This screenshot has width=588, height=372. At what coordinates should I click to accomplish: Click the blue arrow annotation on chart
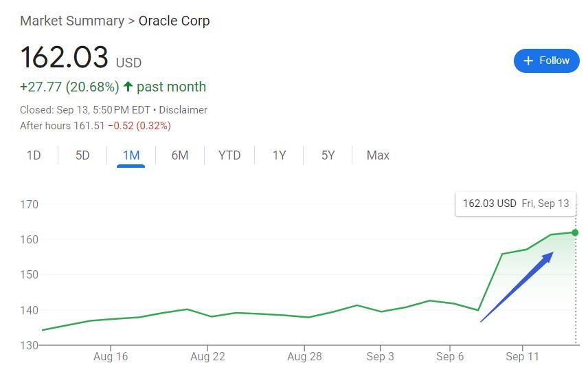(517, 287)
